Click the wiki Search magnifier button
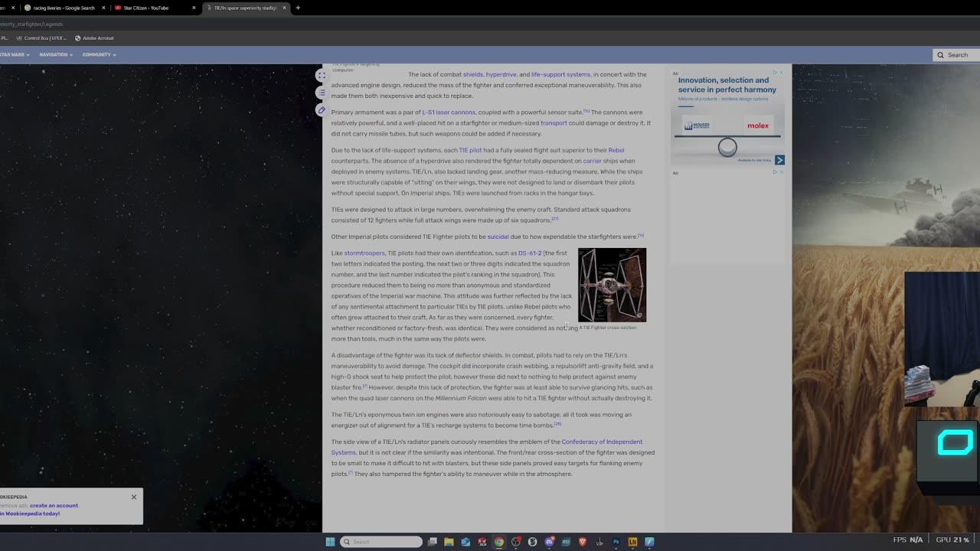The image size is (980, 551). coord(940,55)
